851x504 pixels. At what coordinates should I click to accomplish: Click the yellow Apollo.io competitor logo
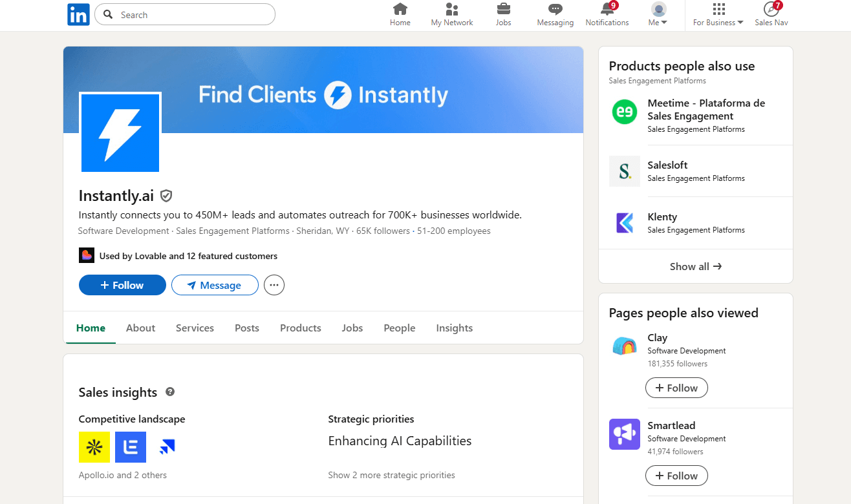tap(94, 447)
